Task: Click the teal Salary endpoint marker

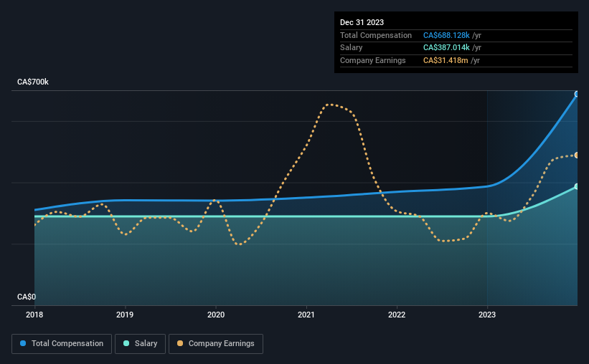Action: [x=577, y=186]
